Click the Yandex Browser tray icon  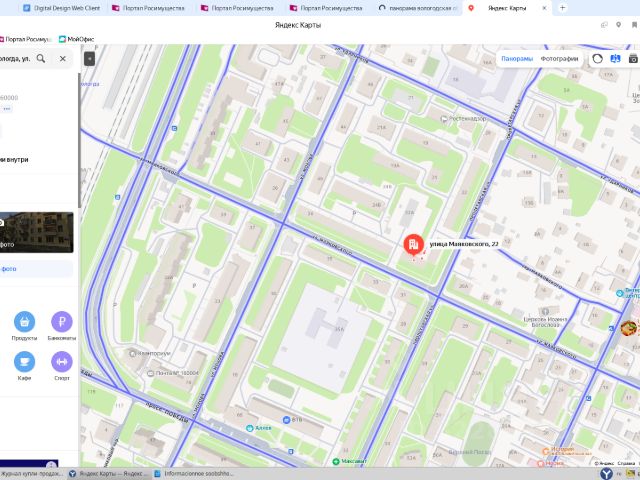click(606, 473)
